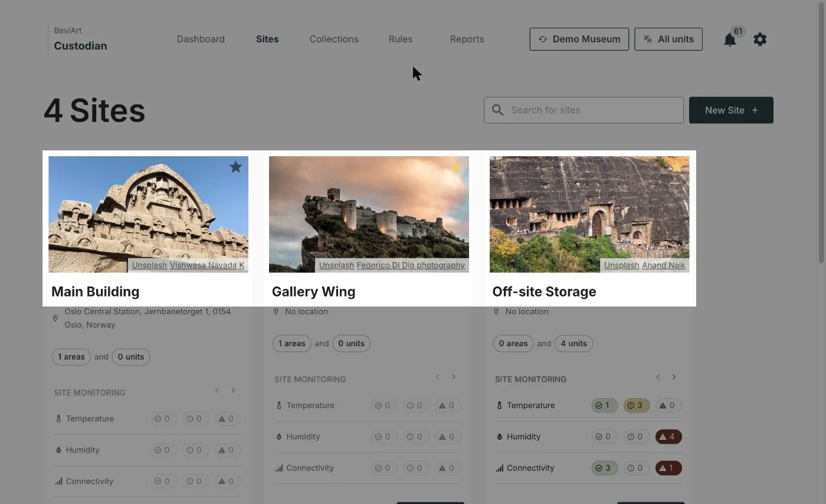Follow Unsplash link on Main Building photo
The width and height of the screenshot is (826, 504).
coord(149,265)
